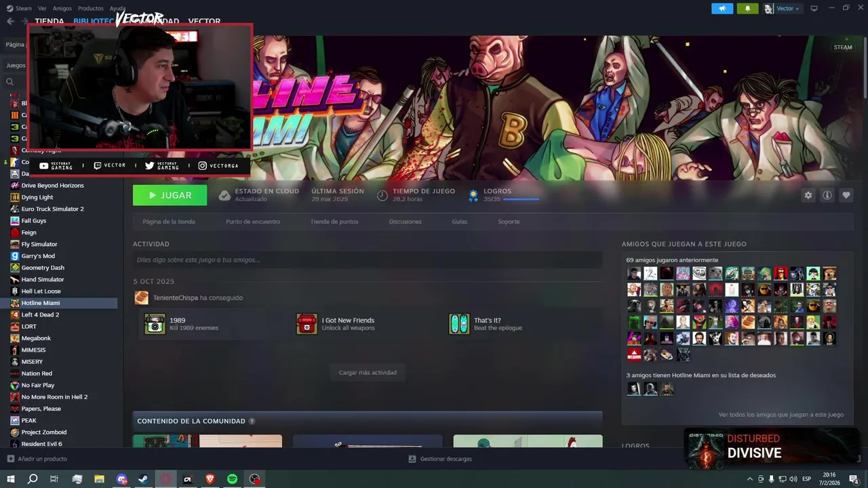This screenshot has width=868, height=488.
Task: Open game settings gear icon
Action: (x=808, y=195)
